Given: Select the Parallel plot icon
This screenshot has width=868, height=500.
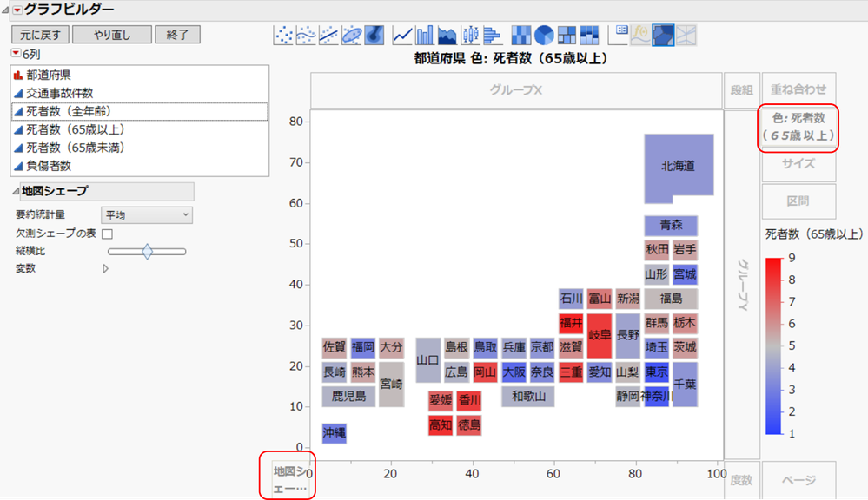Looking at the screenshot, I should 686,36.
